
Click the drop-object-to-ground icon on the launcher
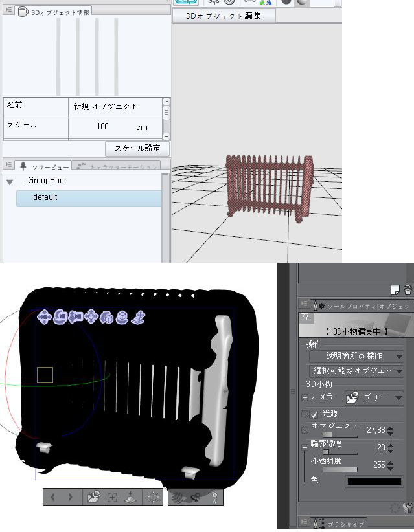(131, 498)
